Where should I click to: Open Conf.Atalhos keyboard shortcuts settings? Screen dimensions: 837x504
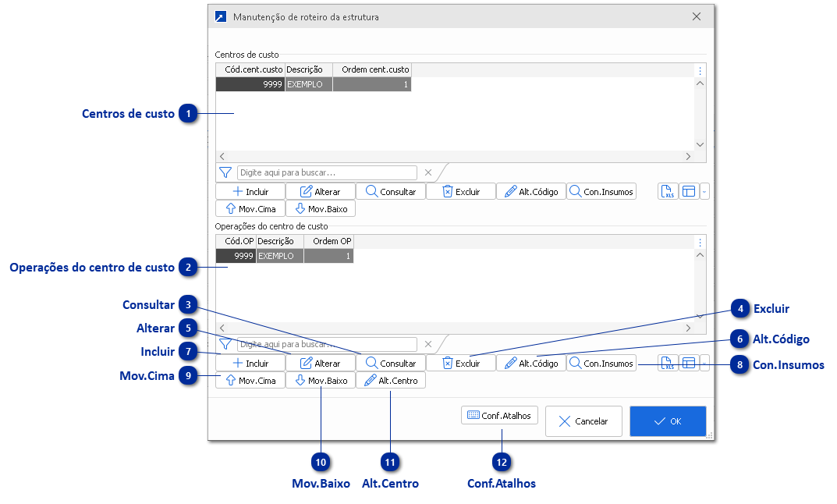click(499, 416)
